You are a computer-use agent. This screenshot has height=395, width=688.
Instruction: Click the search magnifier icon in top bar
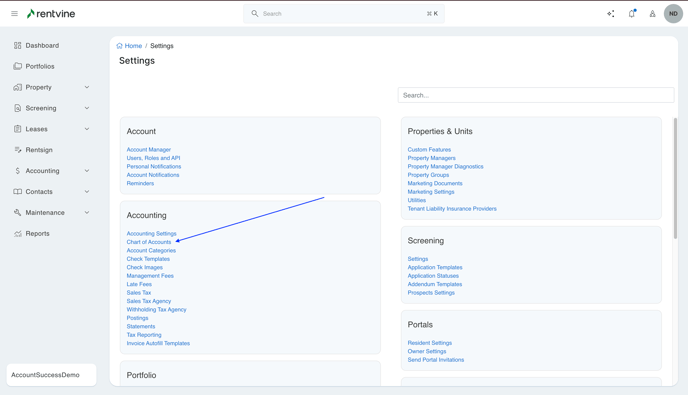254,14
